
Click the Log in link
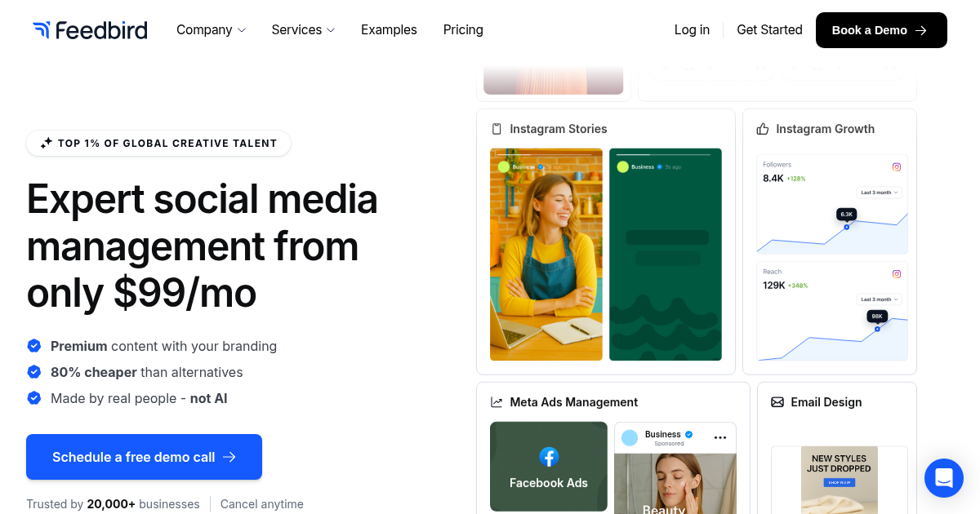tap(692, 30)
